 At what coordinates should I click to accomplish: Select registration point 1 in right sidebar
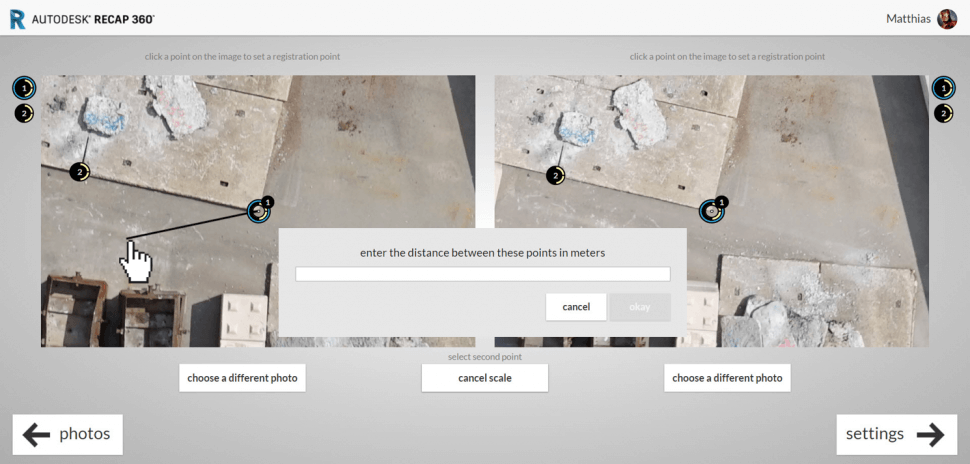point(943,88)
